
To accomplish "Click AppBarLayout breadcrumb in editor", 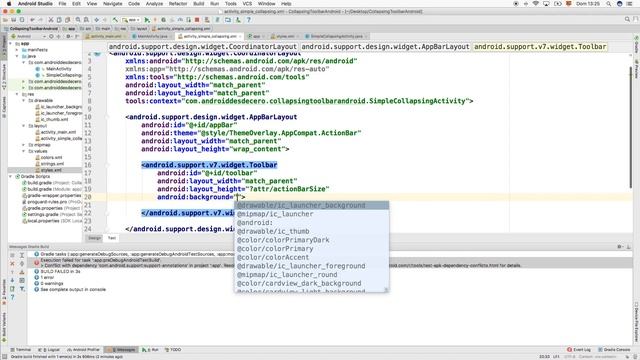I will click(385, 47).
